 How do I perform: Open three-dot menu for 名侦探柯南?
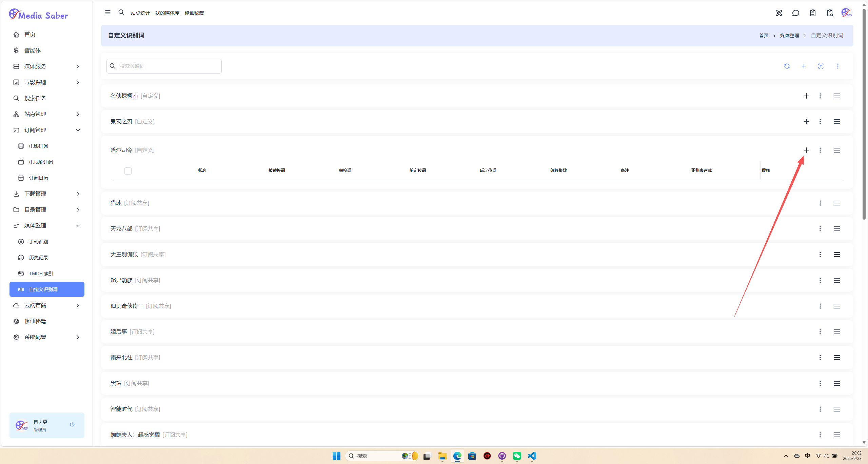pyautogui.click(x=820, y=96)
